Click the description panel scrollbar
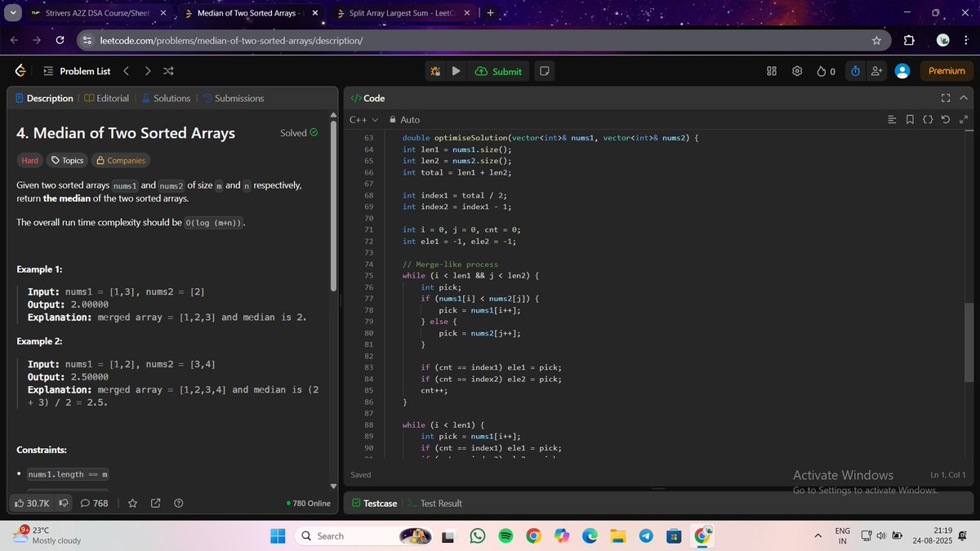 [x=332, y=204]
